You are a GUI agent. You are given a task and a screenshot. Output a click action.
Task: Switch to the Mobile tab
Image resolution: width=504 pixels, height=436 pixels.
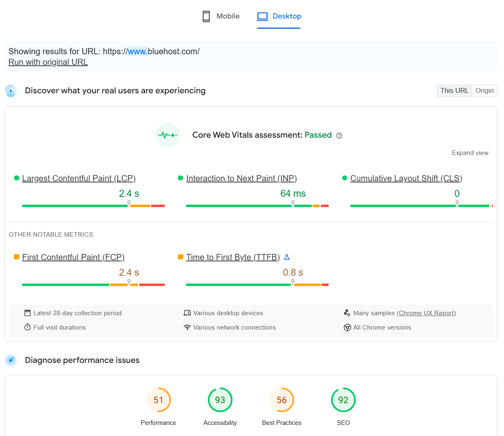pyautogui.click(x=220, y=16)
